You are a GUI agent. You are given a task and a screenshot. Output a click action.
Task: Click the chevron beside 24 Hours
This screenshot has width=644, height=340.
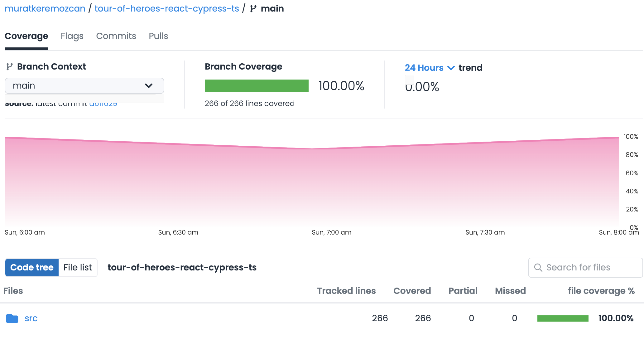coord(451,68)
